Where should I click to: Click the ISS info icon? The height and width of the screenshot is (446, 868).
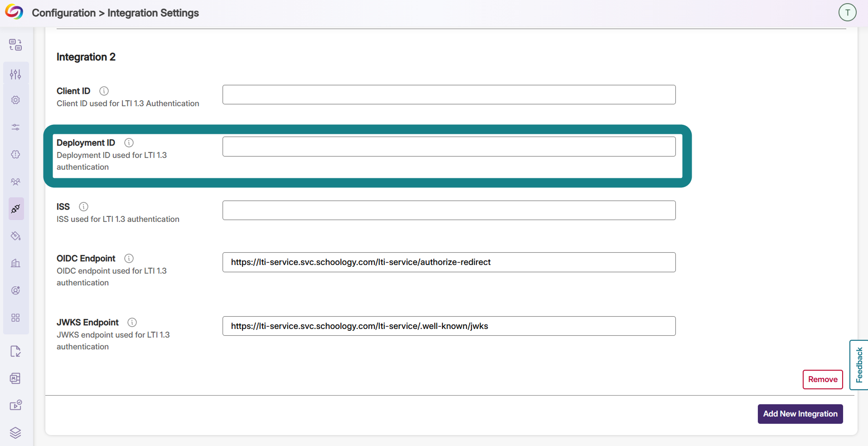[83, 207]
